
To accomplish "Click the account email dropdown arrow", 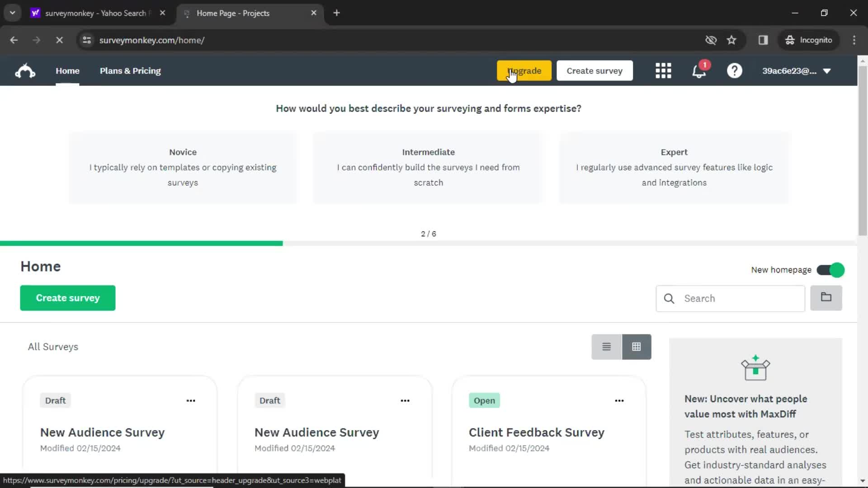I will click(x=829, y=71).
